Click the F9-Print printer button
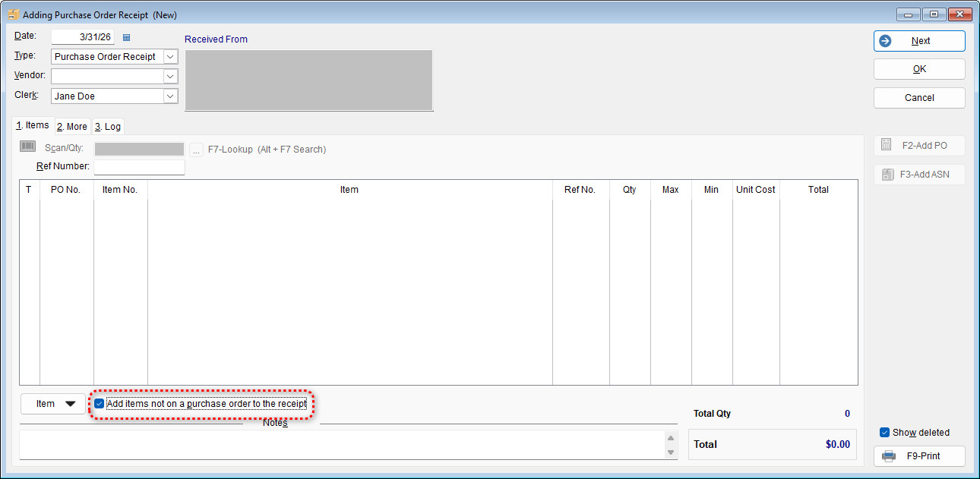Image resolution: width=980 pixels, height=479 pixels. 919,456
